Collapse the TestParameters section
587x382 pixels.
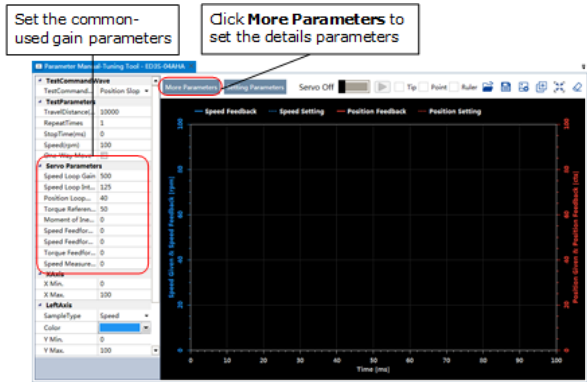click(40, 101)
